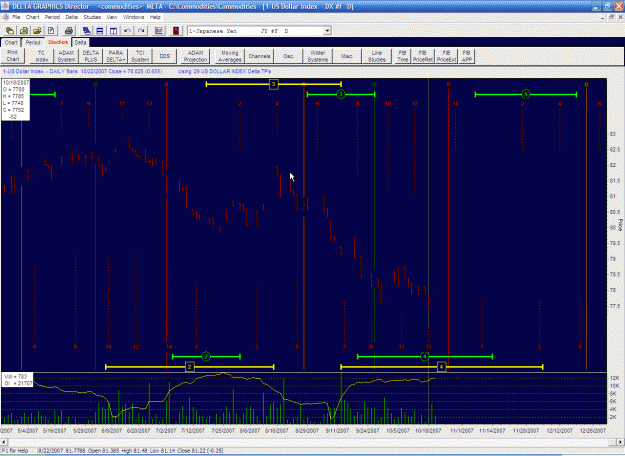Open the Period menu

(x=52, y=17)
